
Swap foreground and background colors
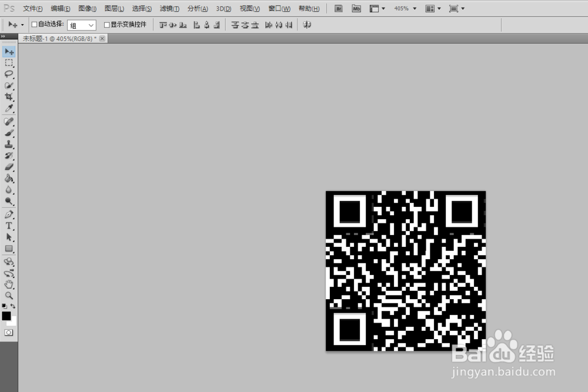point(13,306)
